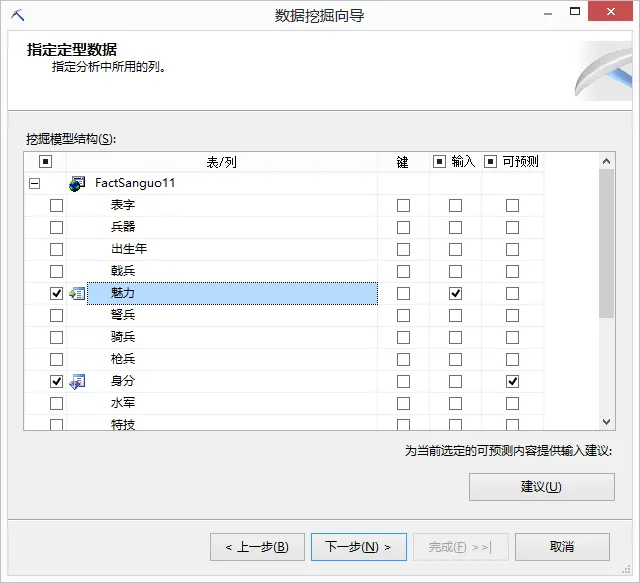Check the 键 checkbox for 戟兵
This screenshot has height=583, width=640.
(x=403, y=271)
